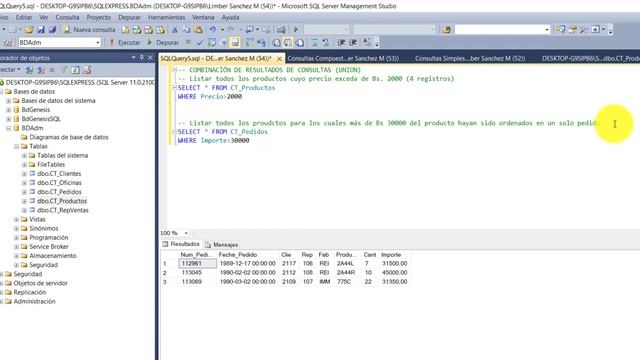
Task: Click the Cut scissors icon
Action: pyautogui.click(x=175, y=30)
